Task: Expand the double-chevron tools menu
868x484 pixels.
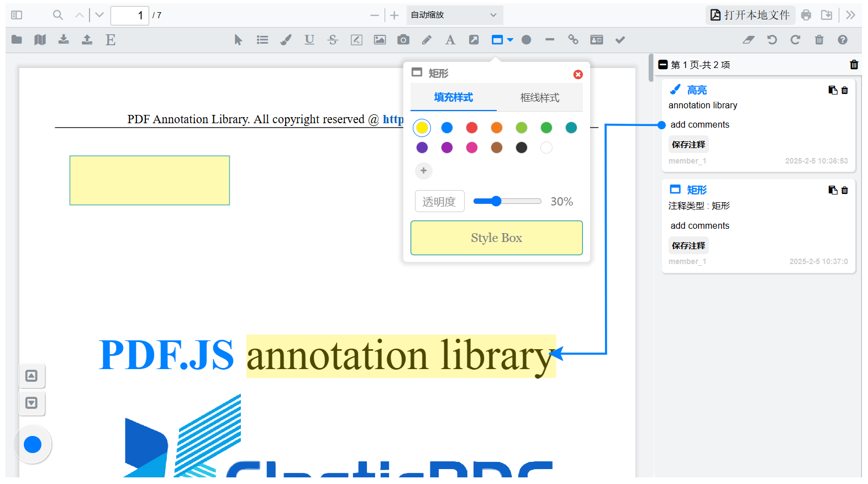Action: point(850,15)
